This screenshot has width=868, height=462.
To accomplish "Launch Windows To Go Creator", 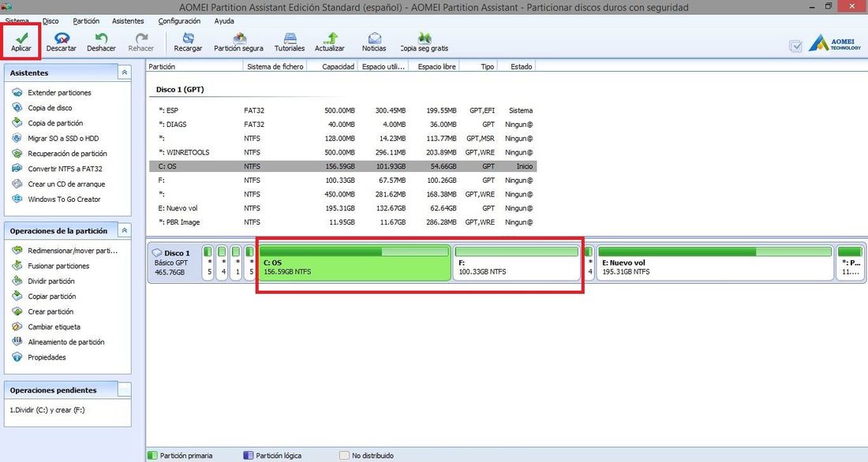I will click(64, 199).
